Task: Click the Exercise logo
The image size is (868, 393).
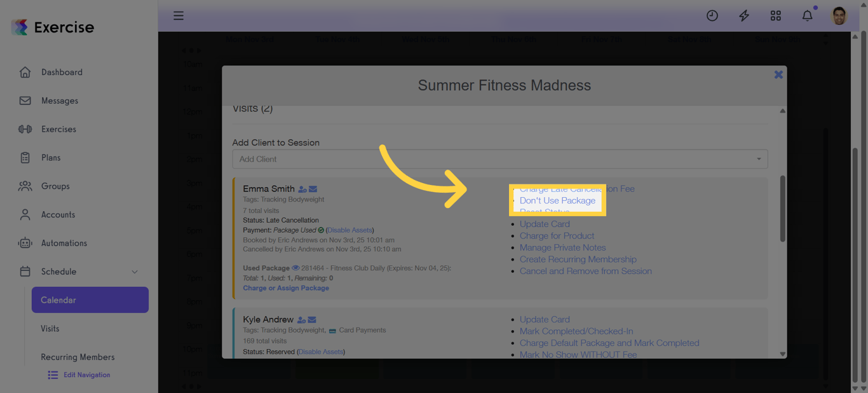Action: click(53, 27)
